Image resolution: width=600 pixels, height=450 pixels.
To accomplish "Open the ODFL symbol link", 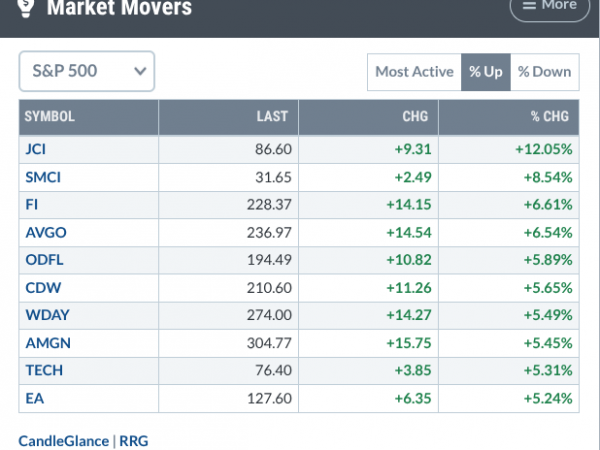I will 44,260.
